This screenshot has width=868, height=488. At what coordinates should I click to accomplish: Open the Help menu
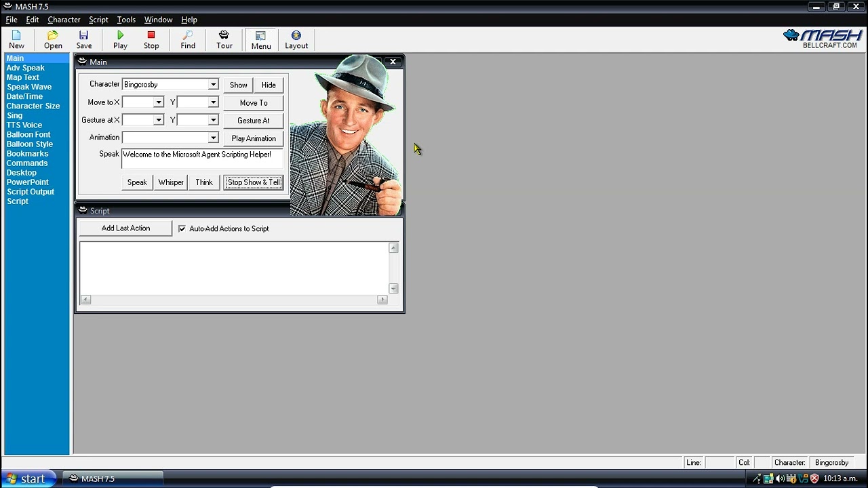(189, 20)
